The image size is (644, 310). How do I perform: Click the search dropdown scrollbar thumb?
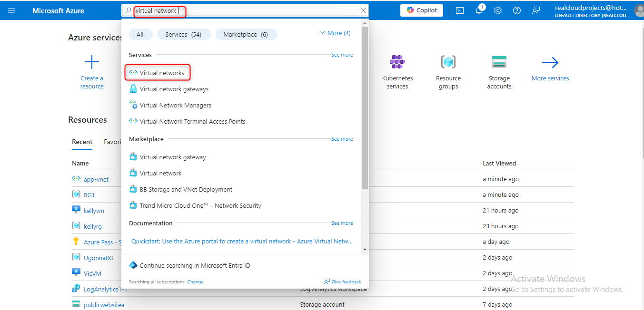click(x=365, y=107)
